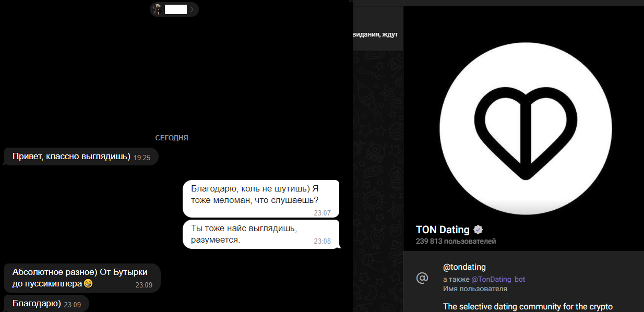
Task: Select the message "Ты тоже найс выглядишь, разумеется."
Action: pyautogui.click(x=261, y=234)
